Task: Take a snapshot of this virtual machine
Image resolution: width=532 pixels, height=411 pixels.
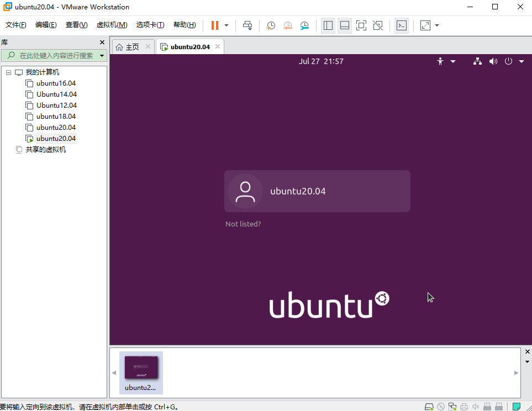Action: (271, 25)
